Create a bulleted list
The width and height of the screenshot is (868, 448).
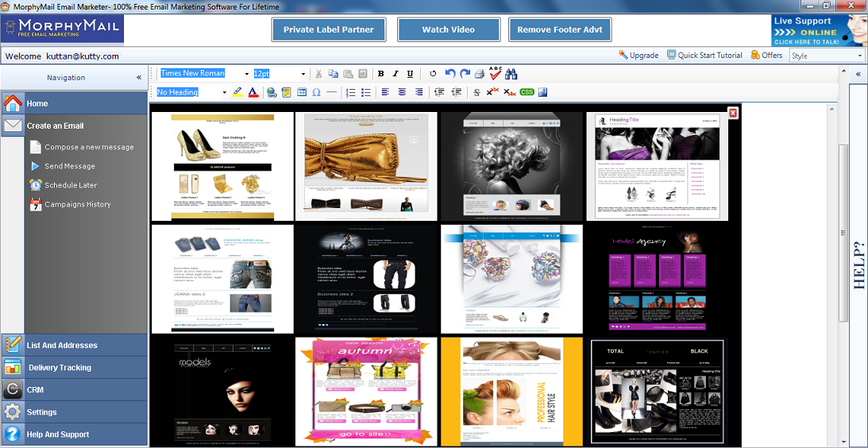[x=365, y=92]
